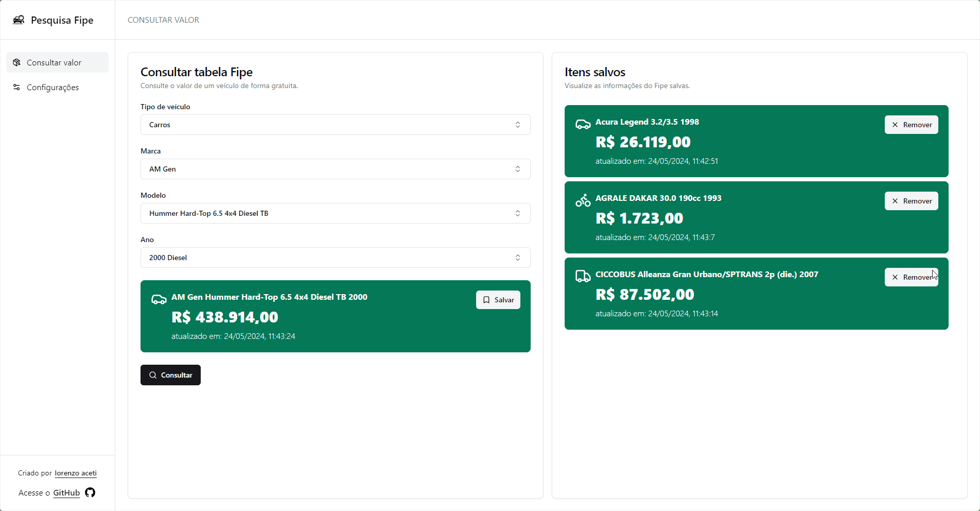The height and width of the screenshot is (511, 980).
Task: Save the AM Gen Hummer result with Salvar
Action: coord(498,300)
